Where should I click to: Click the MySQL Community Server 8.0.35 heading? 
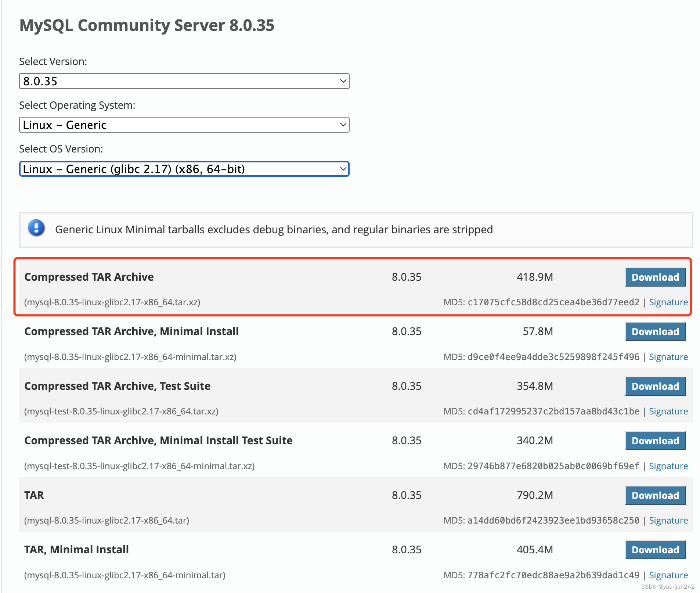[147, 25]
